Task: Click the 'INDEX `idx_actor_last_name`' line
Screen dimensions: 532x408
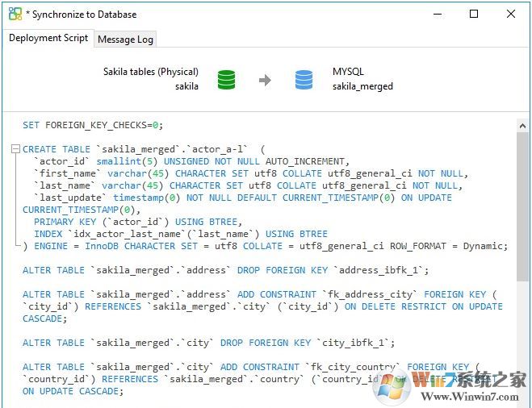Action: 181,234
